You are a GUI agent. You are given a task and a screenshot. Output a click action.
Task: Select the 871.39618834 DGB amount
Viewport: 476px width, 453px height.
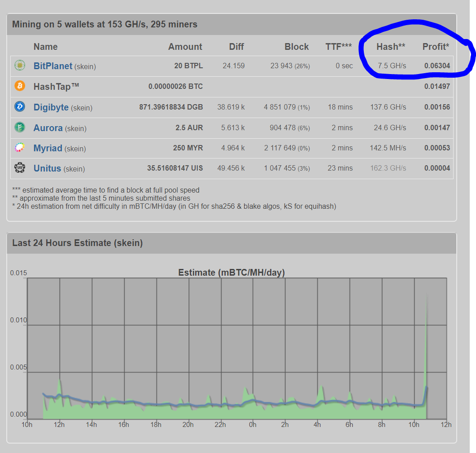click(171, 107)
